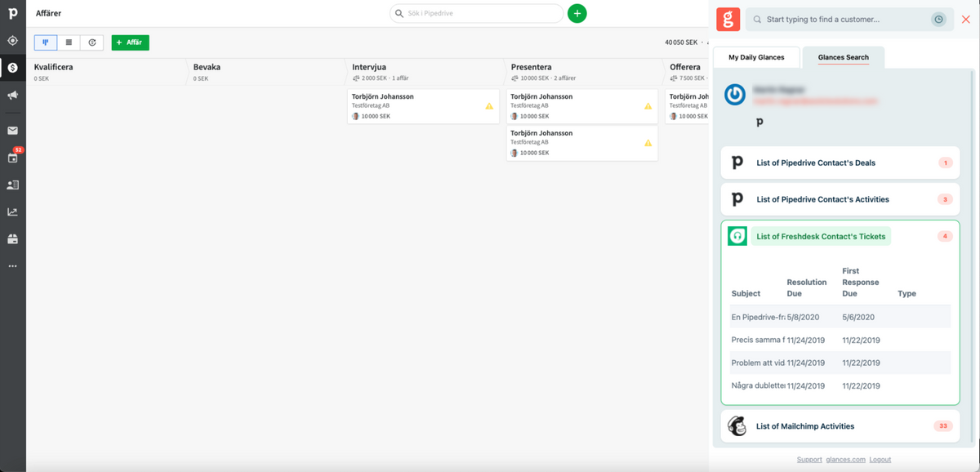Click the Freshdesk headset icon
Screen dimensions: 980x472
click(737, 236)
